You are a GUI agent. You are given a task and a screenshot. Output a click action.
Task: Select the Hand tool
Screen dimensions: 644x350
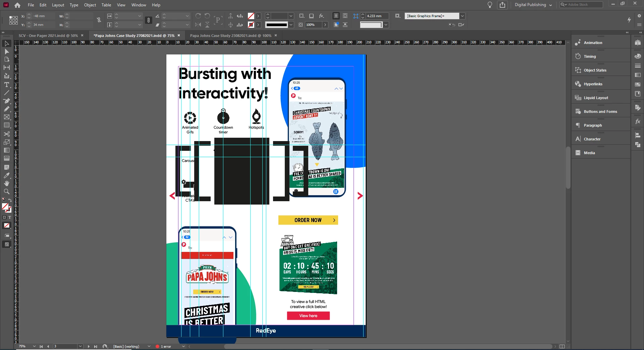pos(6,183)
